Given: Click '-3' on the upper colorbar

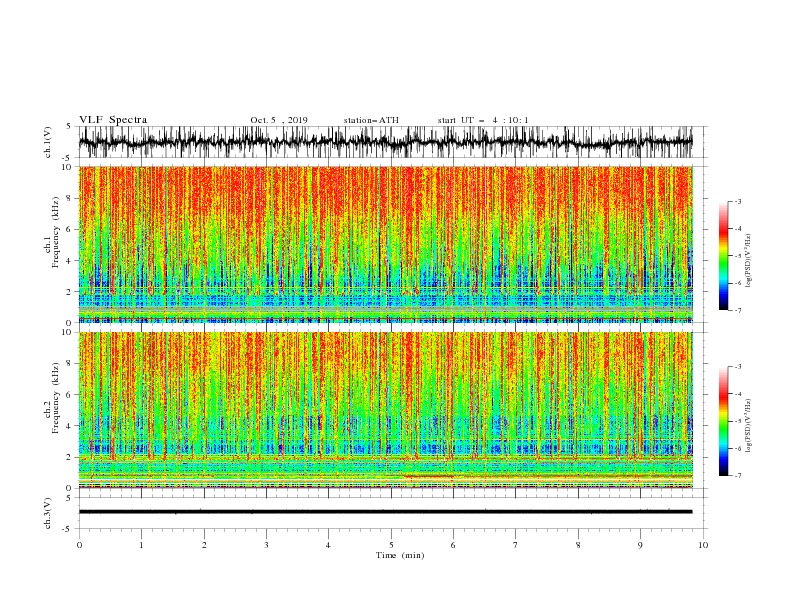Looking at the screenshot, I should click(738, 201).
